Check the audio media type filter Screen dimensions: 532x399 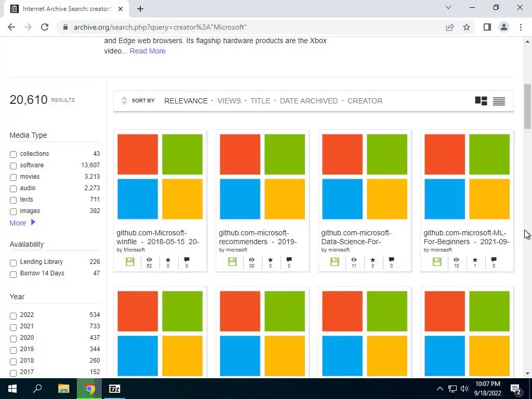tap(13, 189)
